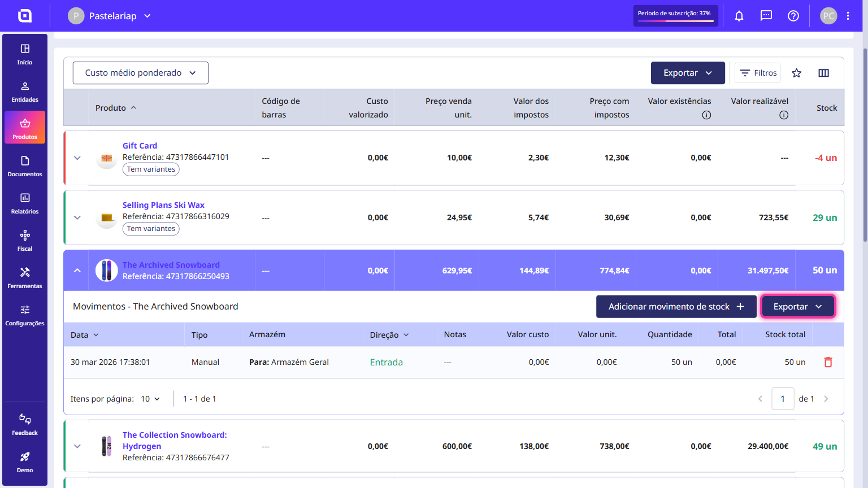
Task: Open Fiscal section in the sidebar
Action: 25,241
